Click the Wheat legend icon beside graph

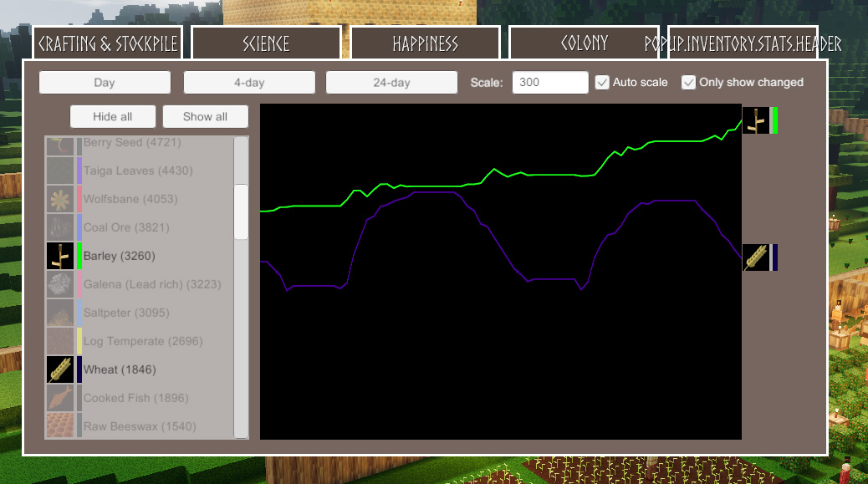tap(756, 257)
